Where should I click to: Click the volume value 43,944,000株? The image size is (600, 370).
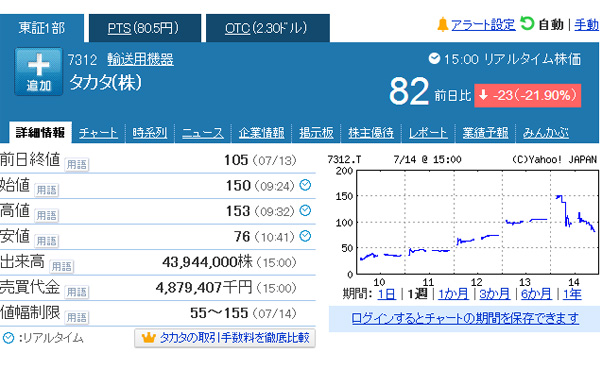[207, 262]
